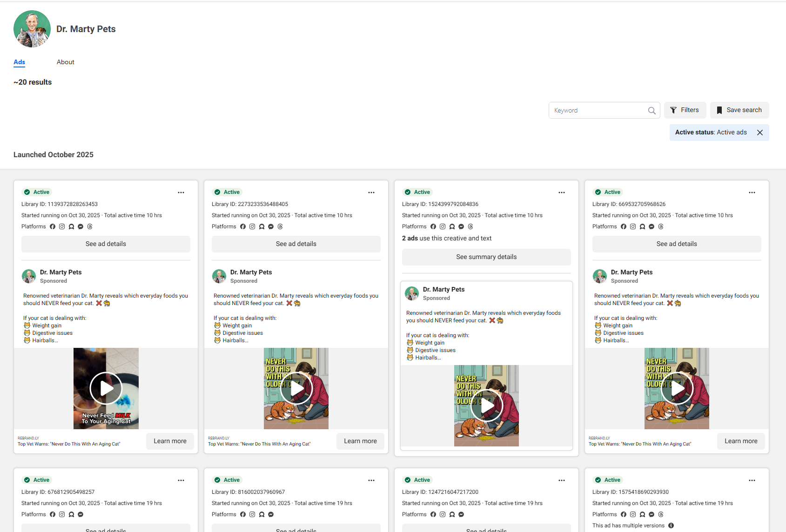Open advertiser avatar in ad 1139372828263453
The height and width of the screenshot is (532, 786).
coord(29,276)
